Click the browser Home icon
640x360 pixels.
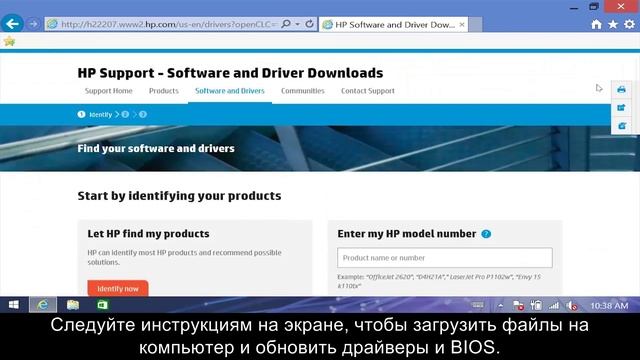pos(596,24)
